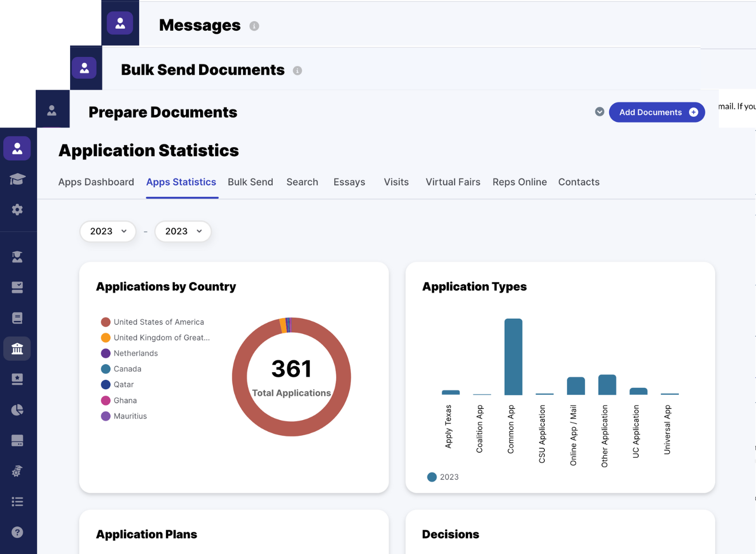Open the list icon in sidebar

click(x=17, y=502)
